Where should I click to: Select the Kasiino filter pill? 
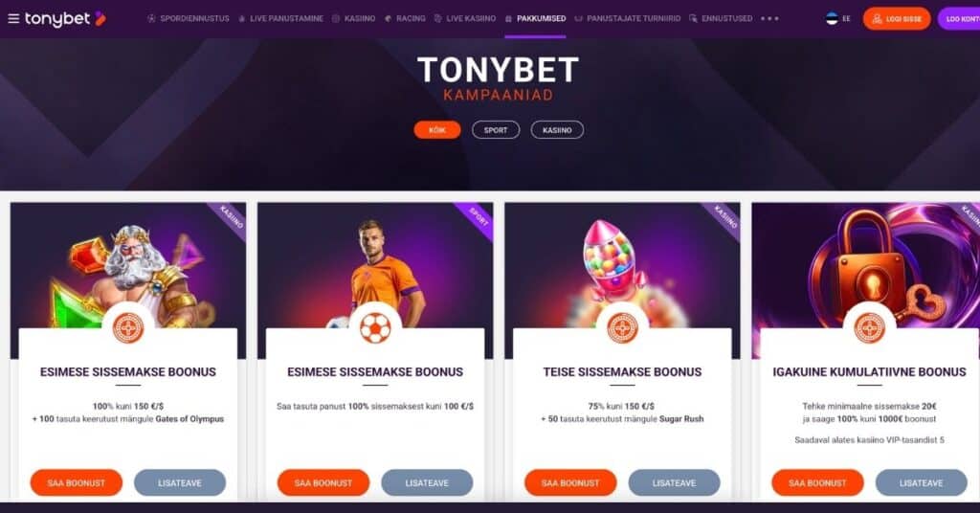pos(557,130)
